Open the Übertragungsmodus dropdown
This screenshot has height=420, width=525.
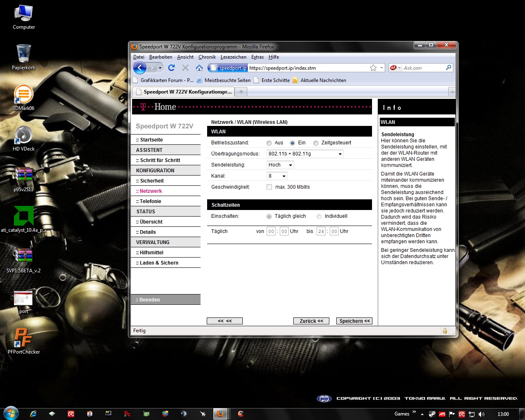(x=305, y=154)
